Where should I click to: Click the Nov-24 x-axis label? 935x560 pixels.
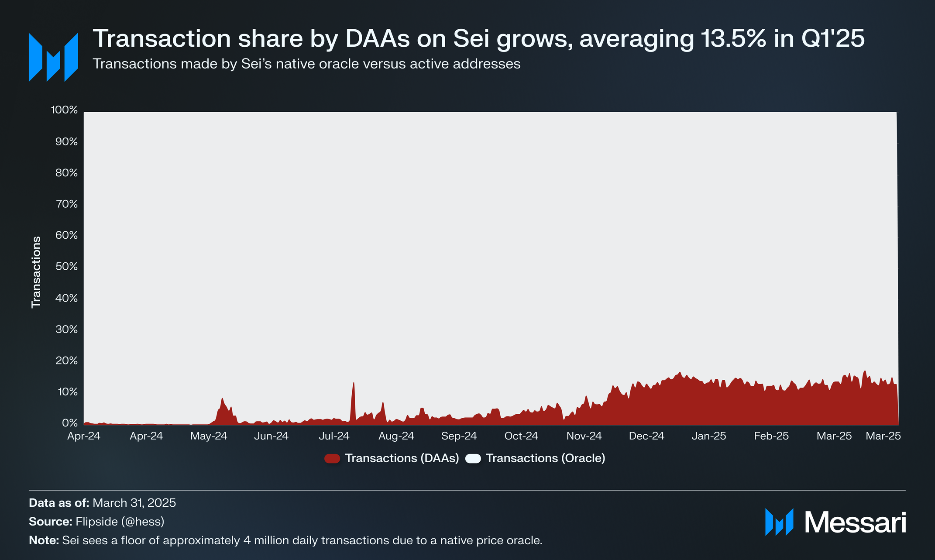(x=584, y=436)
